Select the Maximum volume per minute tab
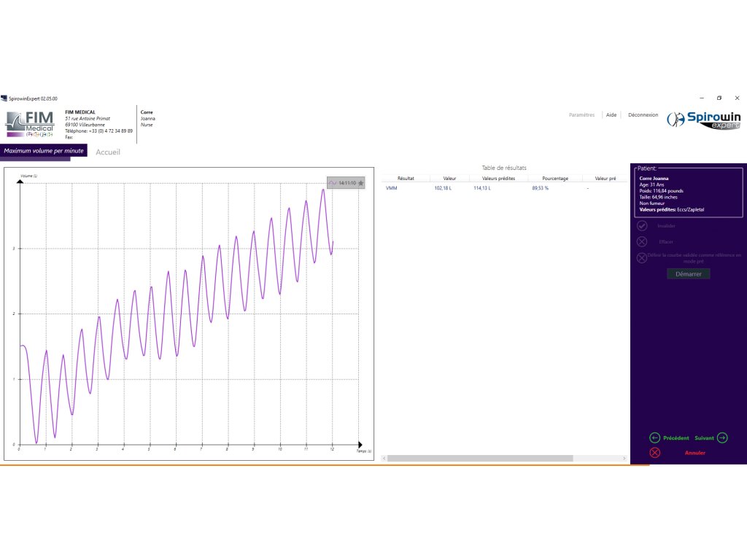The width and height of the screenshot is (747, 560). click(x=43, y=151)
